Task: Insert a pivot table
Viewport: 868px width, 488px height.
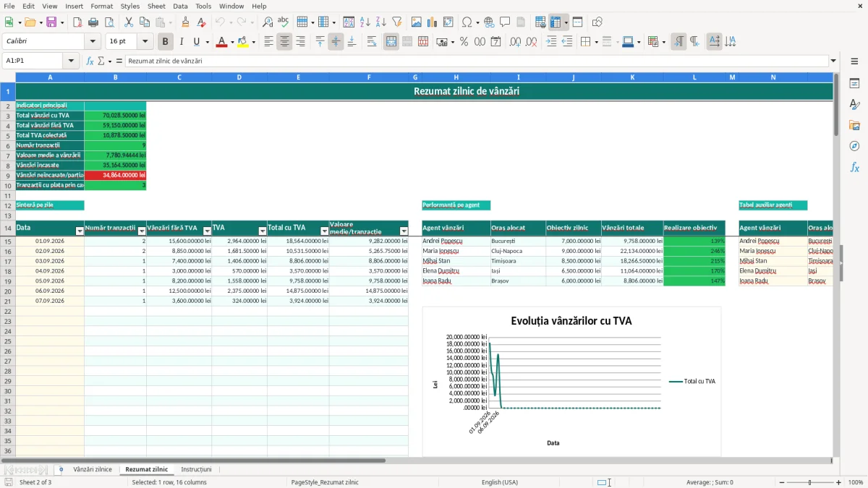Action: 448,22
